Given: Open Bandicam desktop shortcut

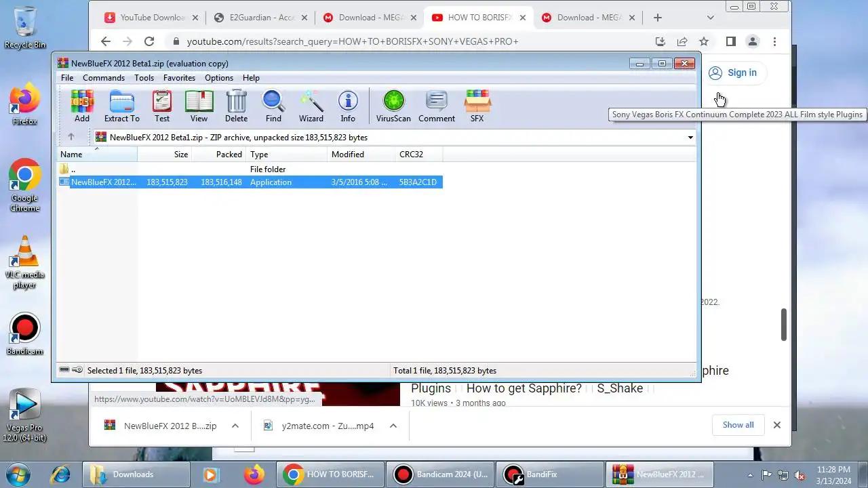Looking at the screenshot, I should pyautogui.click(x=25, y=335).
